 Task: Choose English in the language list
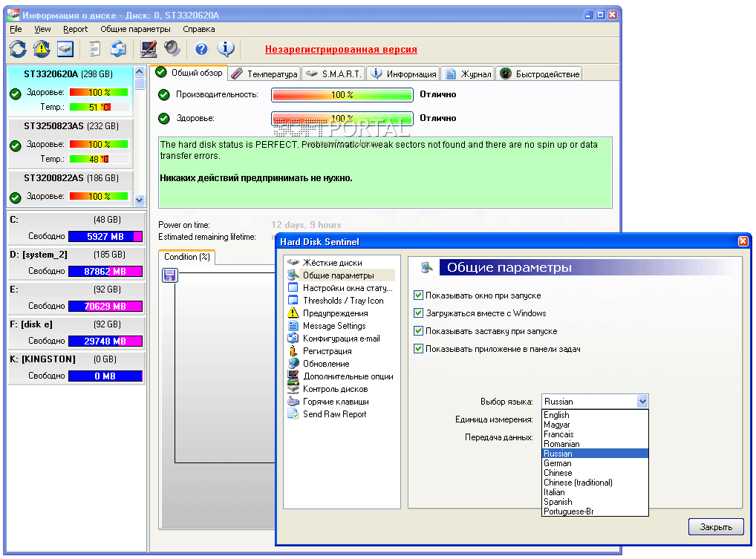click(595, 415)
